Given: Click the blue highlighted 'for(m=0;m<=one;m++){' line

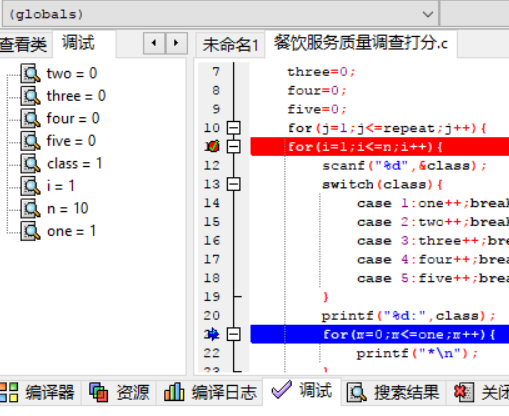Looking at the screenshot, I should coord(380,334).
